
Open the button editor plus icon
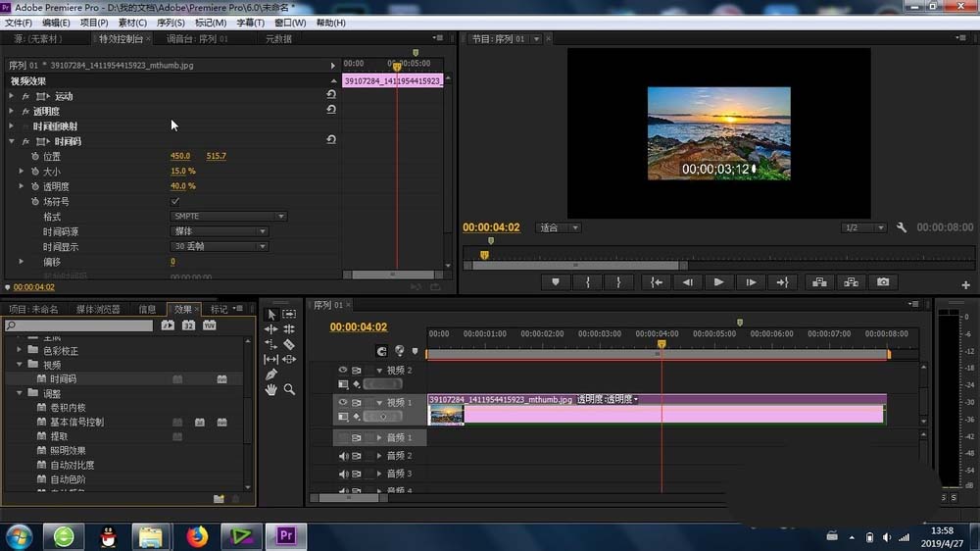[965, 285]
